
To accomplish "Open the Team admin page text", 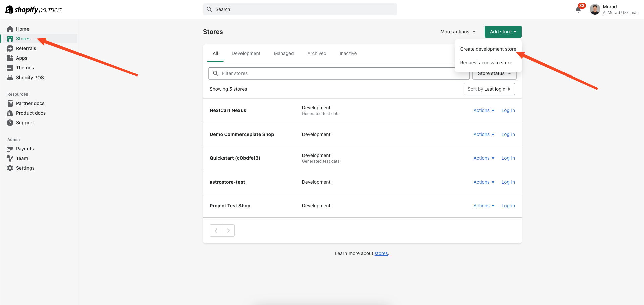I will point(22,158).
